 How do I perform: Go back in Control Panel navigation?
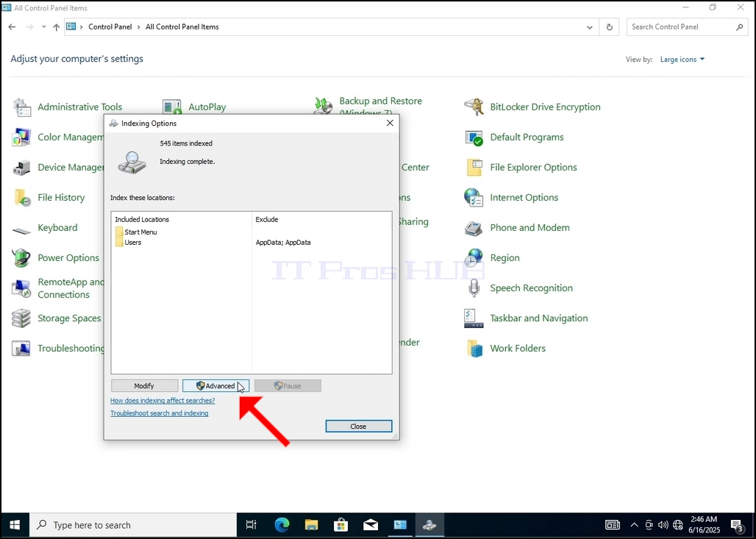12,27
